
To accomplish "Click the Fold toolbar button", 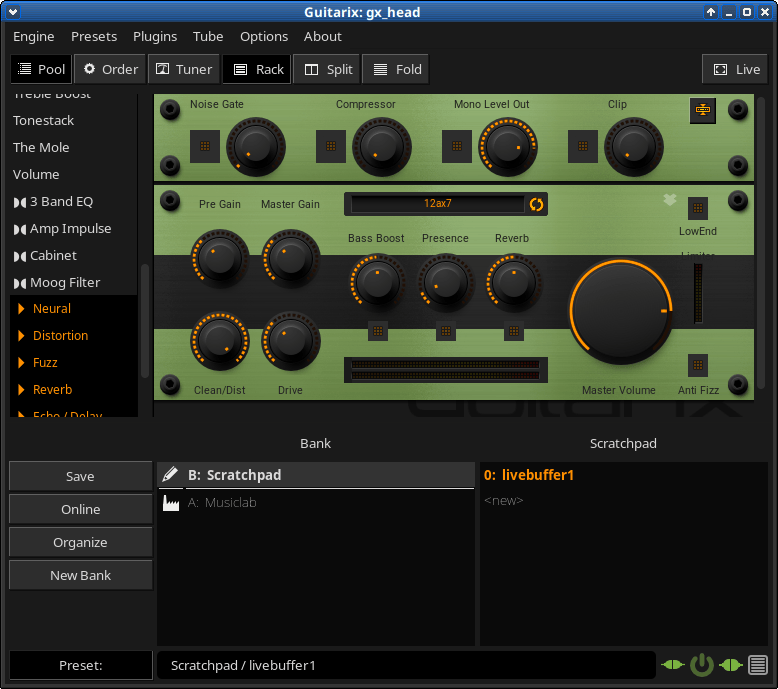I will [396, 69].
